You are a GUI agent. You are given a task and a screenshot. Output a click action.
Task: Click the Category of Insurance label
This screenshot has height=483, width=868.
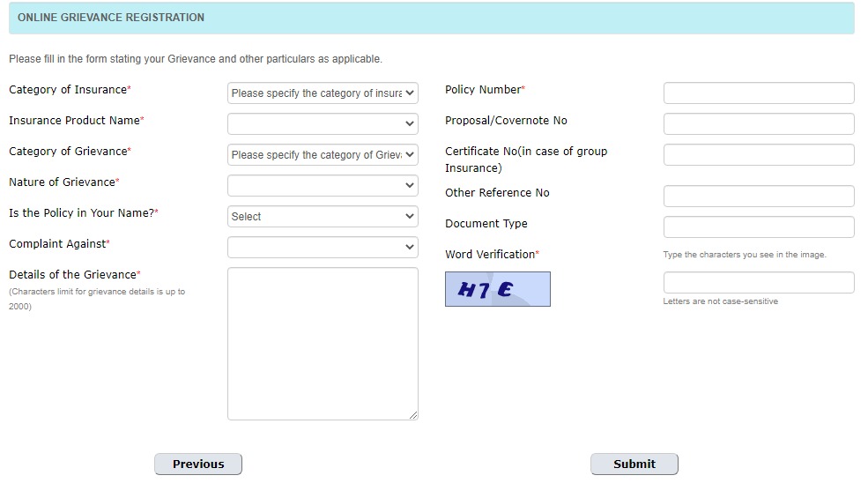68,90
